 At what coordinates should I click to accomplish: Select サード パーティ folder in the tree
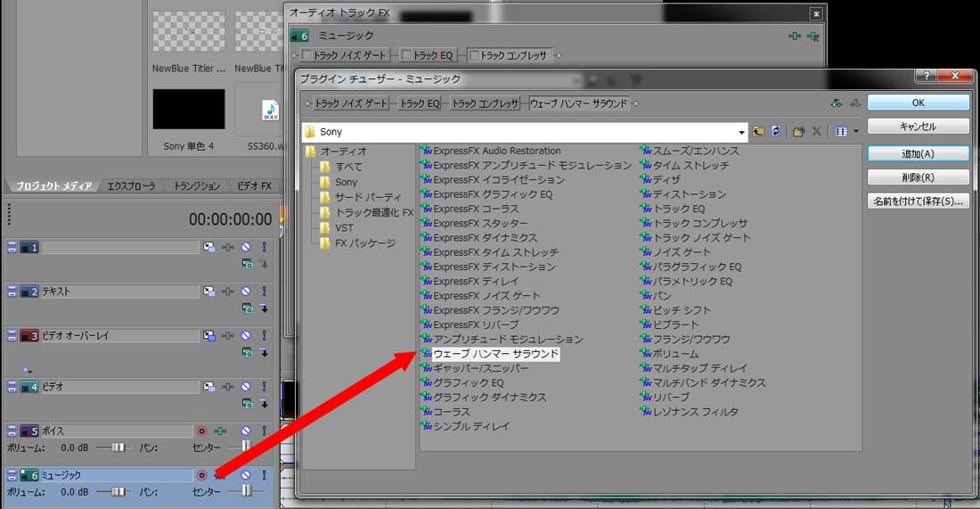(x=367, y=197)
